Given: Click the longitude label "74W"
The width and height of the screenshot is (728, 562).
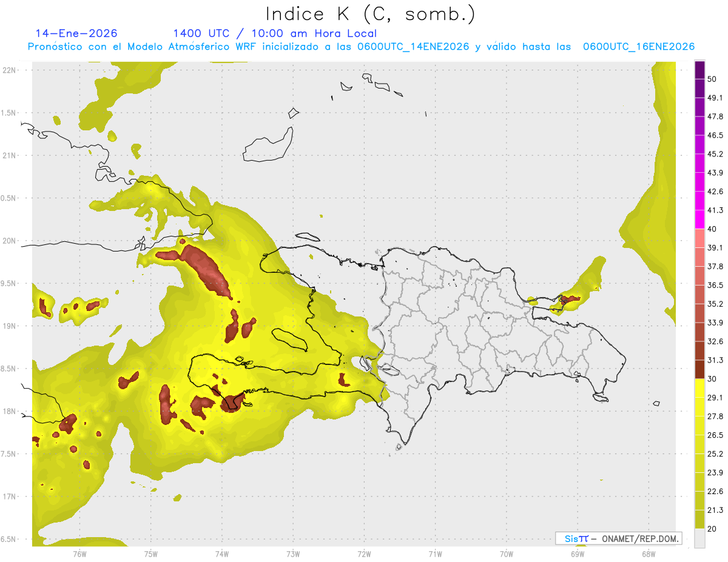Looking at the screenshot, I should [x=221, y=554].
